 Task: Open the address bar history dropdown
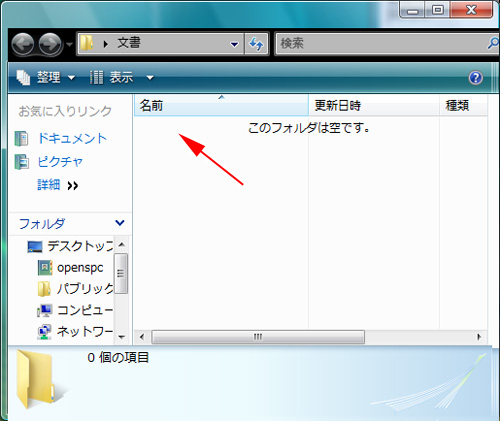click(235, 44)
